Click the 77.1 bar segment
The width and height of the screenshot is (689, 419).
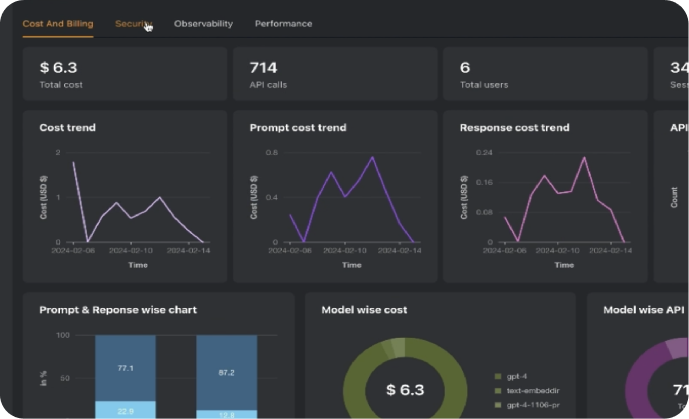[125, 368]
